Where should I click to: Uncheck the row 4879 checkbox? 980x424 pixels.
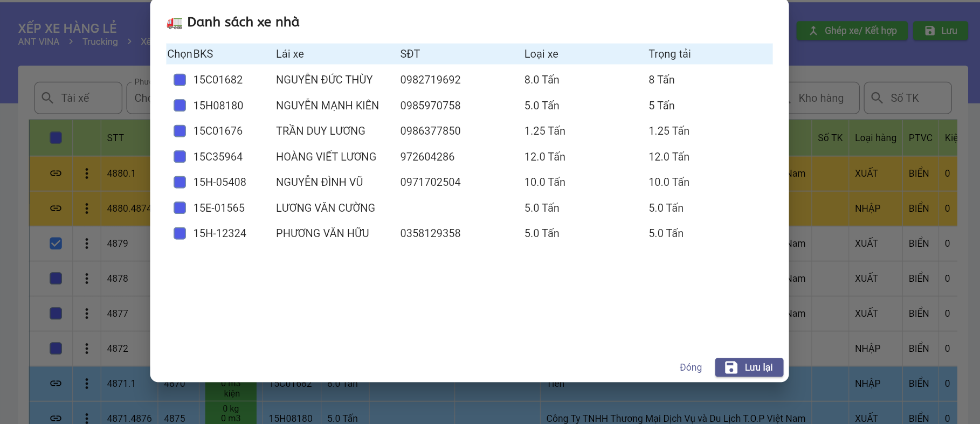[56, 244]
